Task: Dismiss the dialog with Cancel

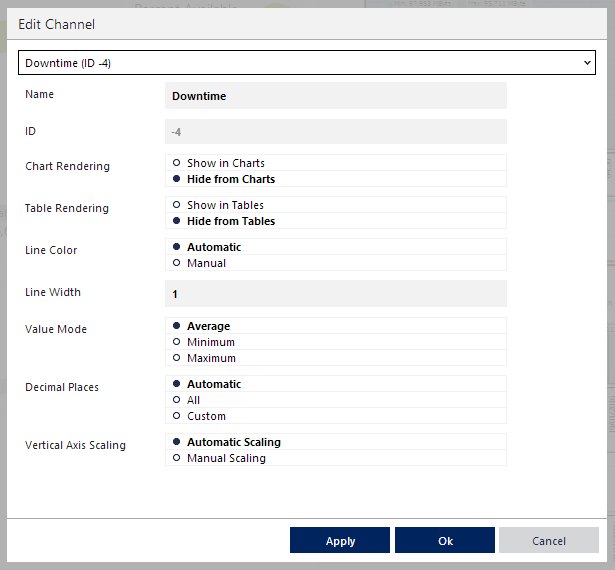Action: click(x=549, y=540)
